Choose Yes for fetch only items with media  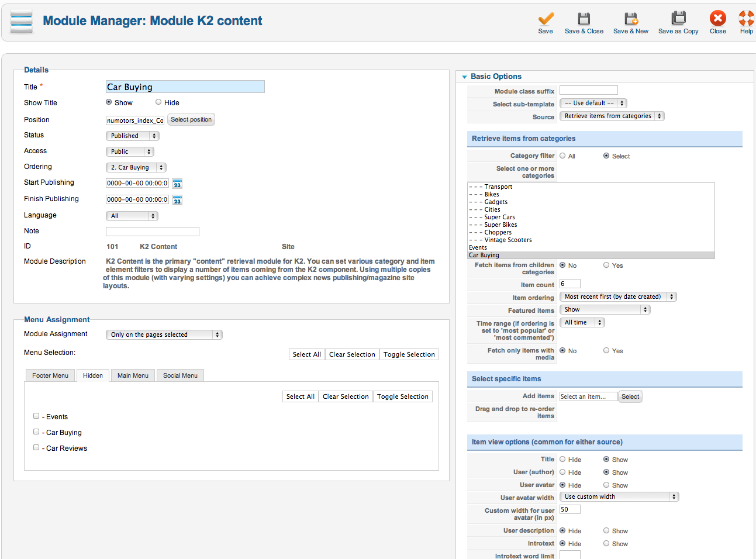pos(606,350)
